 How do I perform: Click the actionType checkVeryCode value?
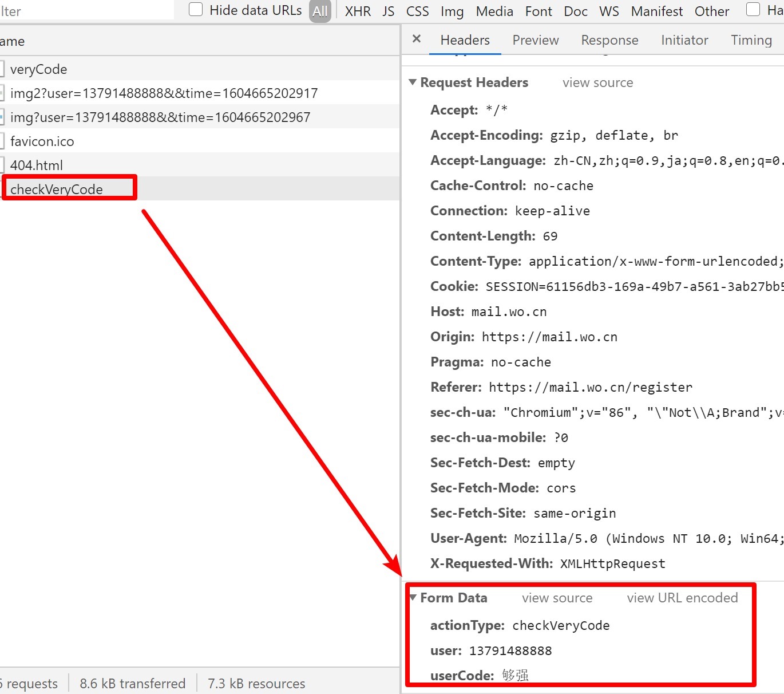coord(561,625)
